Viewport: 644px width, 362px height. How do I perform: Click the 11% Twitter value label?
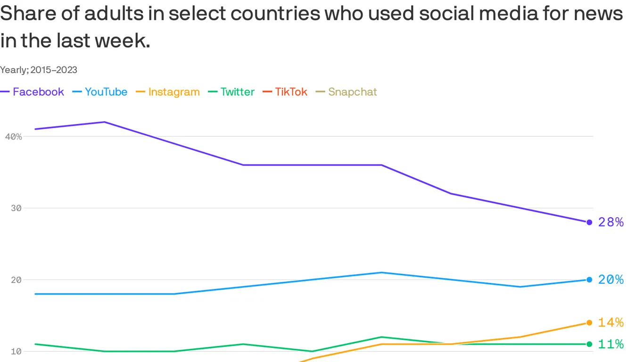tap(611, 344)
